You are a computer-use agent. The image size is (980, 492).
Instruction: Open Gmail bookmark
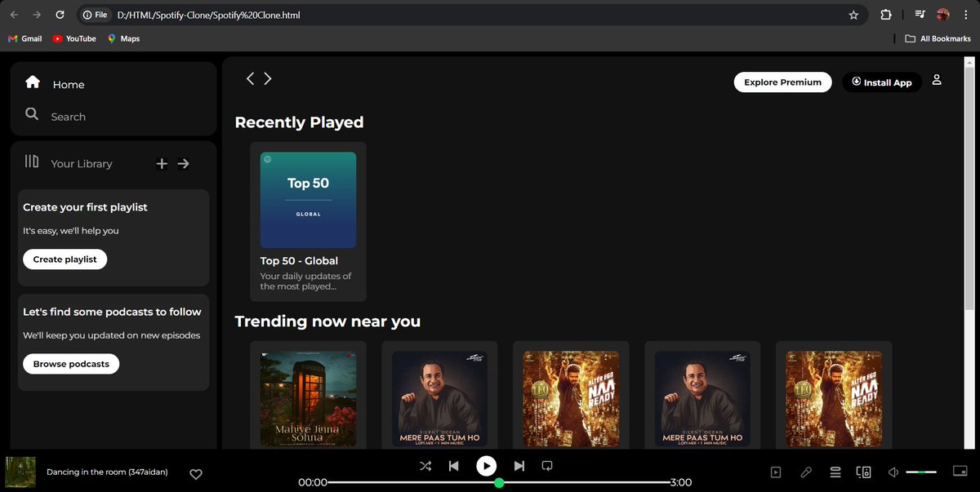(x=25, y=38)
